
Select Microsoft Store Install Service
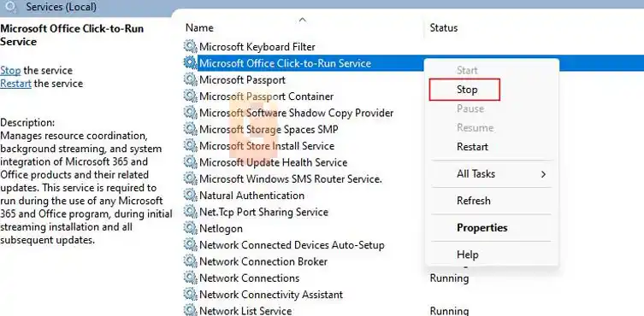tap(267, 146)
